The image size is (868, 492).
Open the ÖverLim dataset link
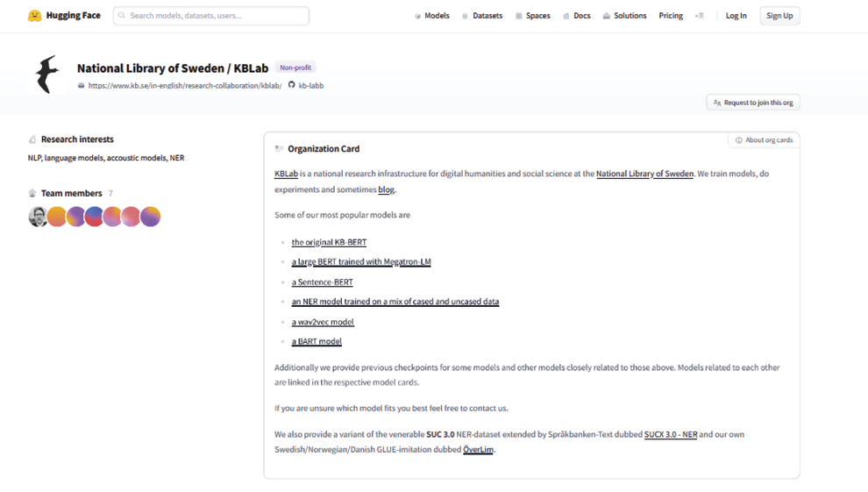coord(479,449)
